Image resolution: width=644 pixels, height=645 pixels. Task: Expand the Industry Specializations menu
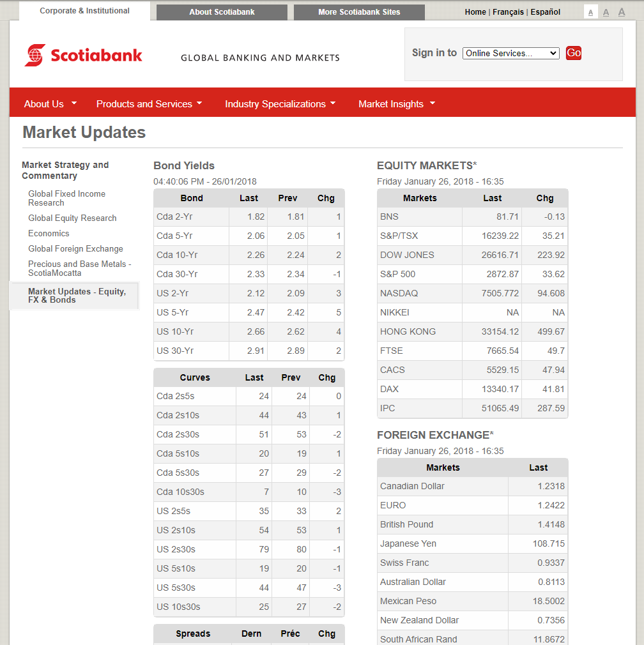coord(280,104)
